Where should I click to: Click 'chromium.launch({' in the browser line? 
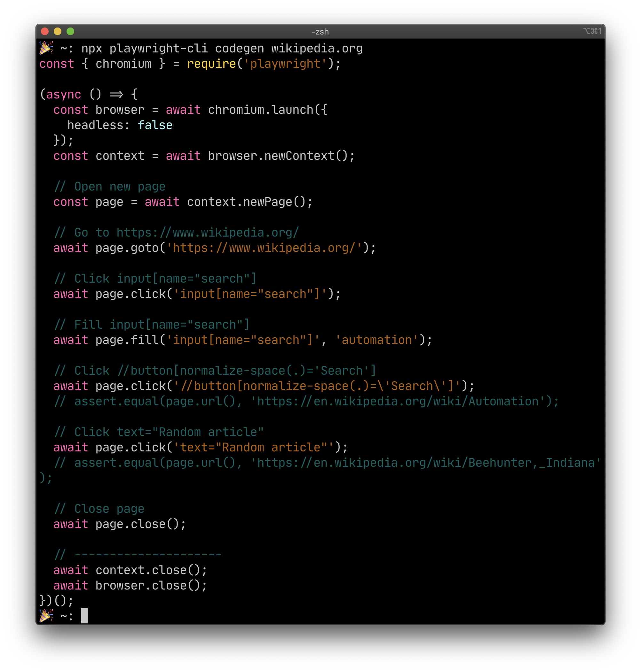tap(267, 110)
